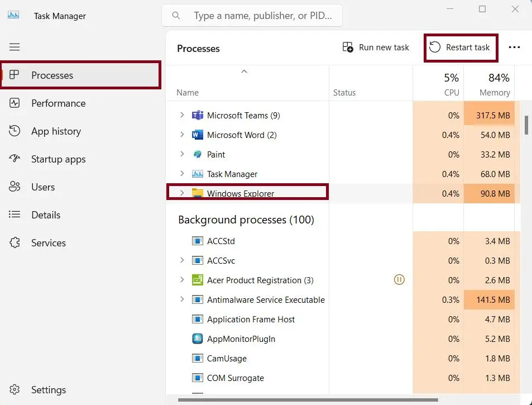This screenshot has height=405, width=532.
Task: Expand the Paint process group
Action: click(x=182, y=154)
